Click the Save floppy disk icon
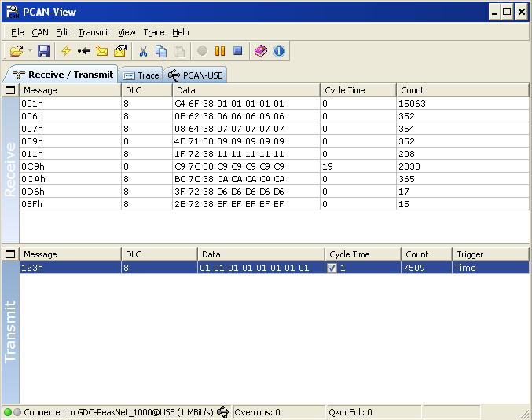This screenshot has height=420, width=532. click(x=44, y=51)
